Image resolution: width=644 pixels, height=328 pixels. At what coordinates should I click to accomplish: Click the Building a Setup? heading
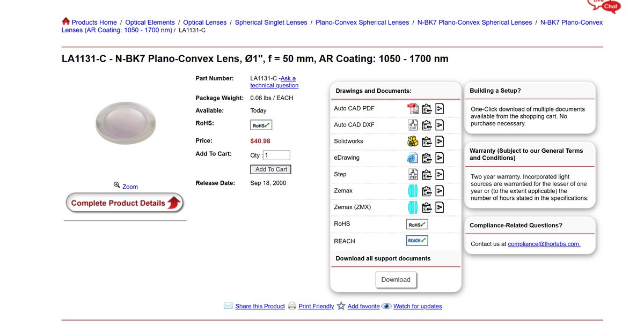(x=495, y=91)
